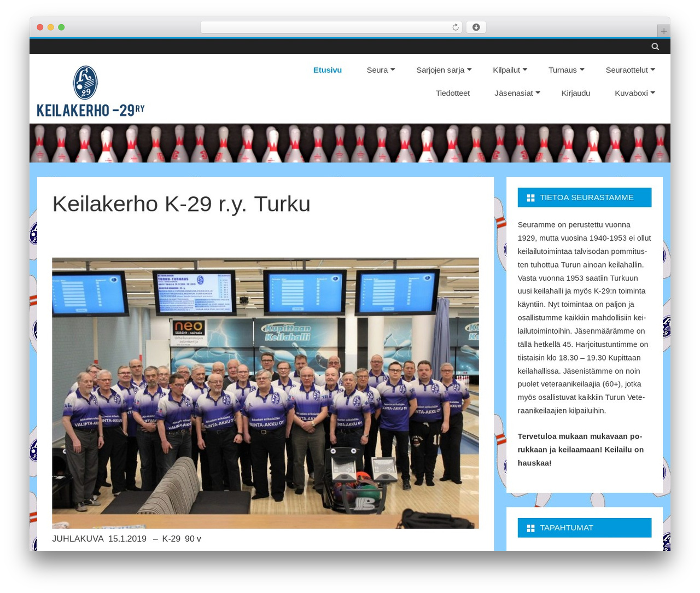Expand the Seura dropdown arrow
This screenshot has width=700, height=593.
tap(393, 69)
